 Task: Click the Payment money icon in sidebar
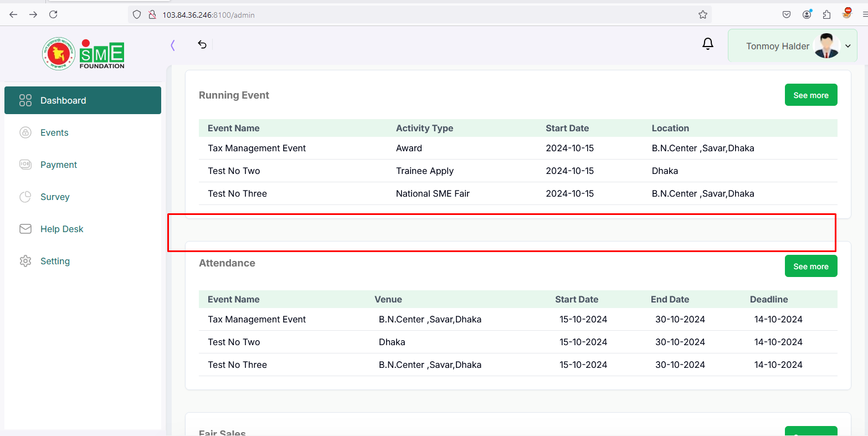(x=25, y=165)
